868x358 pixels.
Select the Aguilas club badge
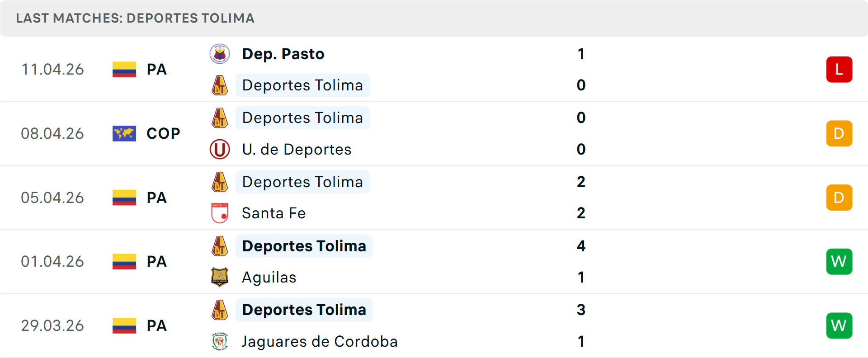[220, 277]
